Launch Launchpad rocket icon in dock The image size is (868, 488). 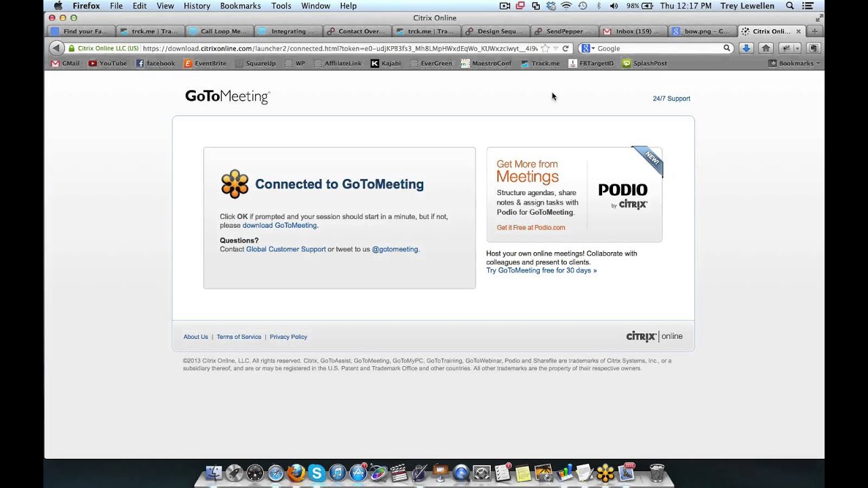(235, 473)
